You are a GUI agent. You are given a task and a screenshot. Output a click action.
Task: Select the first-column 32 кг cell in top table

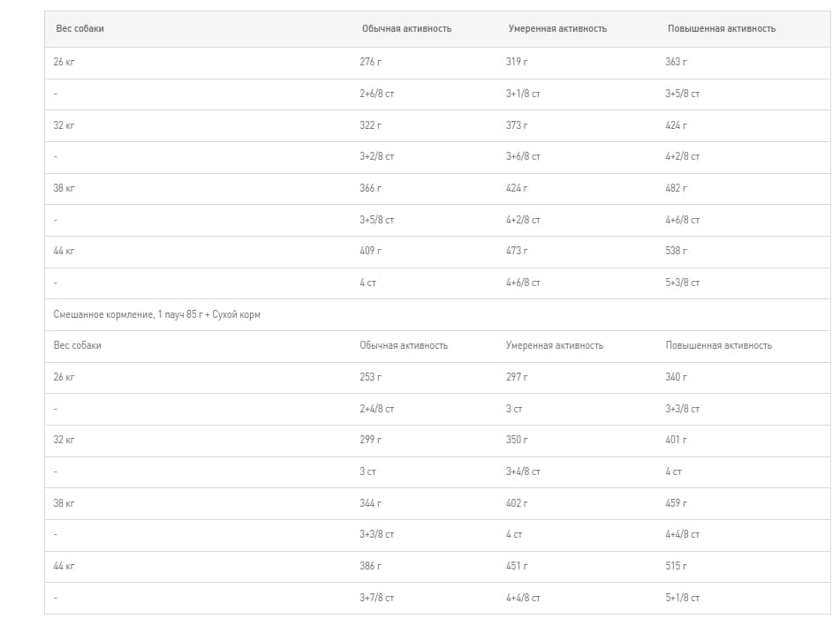pyautogui.click(x=64, y=125)
